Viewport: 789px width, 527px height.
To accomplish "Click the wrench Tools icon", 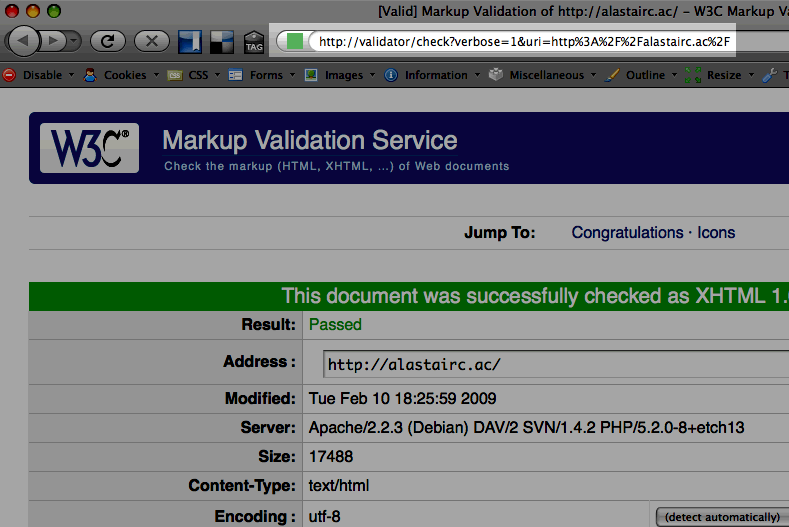I will (770, 75).
